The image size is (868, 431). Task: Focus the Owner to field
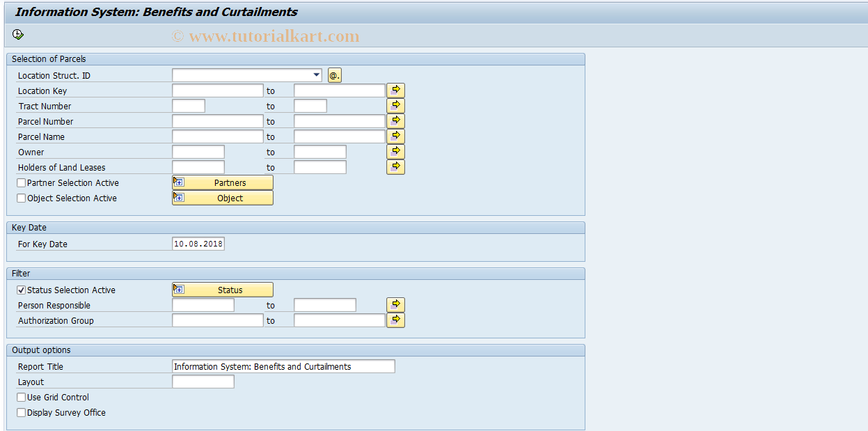(320, 152)
